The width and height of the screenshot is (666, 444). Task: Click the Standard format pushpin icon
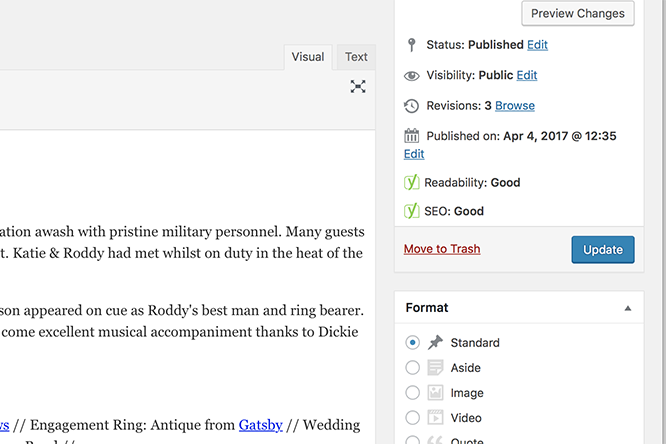click(435, 342)
